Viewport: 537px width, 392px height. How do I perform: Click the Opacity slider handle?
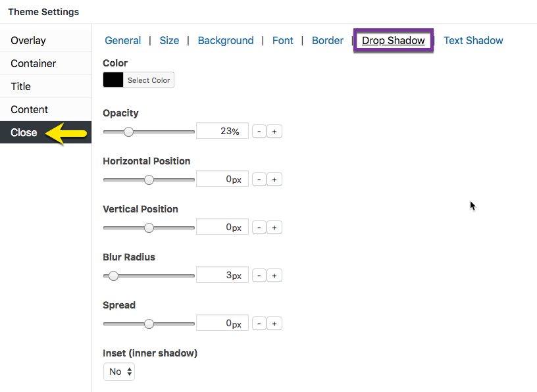coord(129,132)
